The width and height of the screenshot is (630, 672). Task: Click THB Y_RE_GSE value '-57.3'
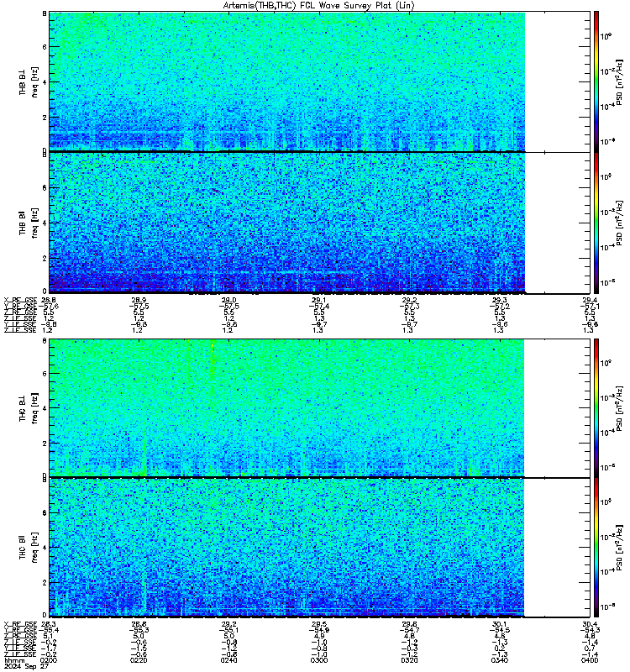click(x=409, y=306)
